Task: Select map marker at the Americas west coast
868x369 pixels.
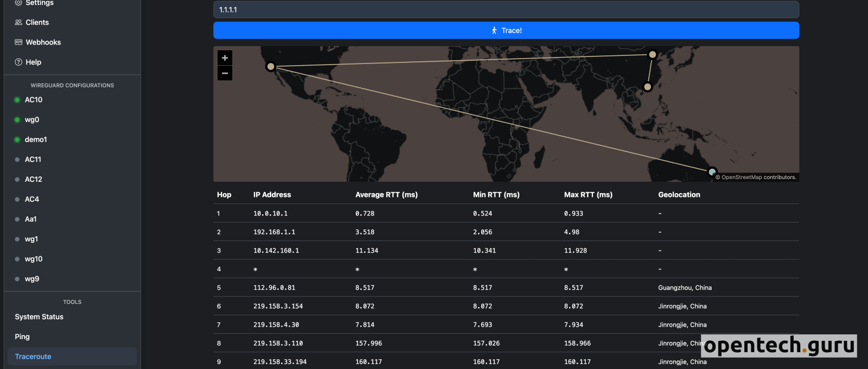Action: 271,67
